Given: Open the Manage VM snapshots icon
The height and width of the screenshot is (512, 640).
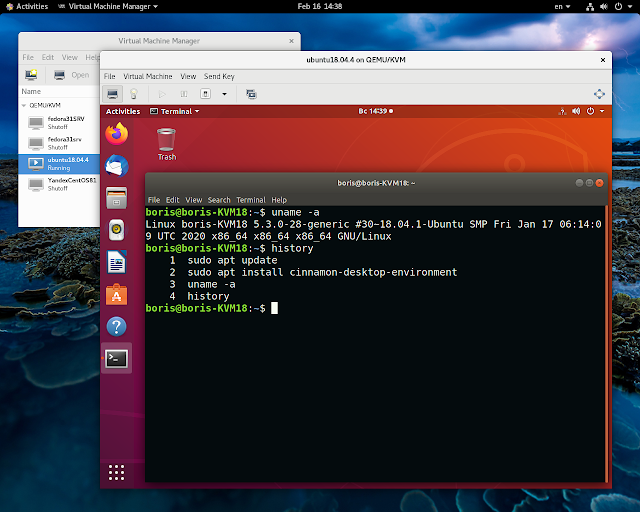Looking at the screenshot, I should [251, 94].
